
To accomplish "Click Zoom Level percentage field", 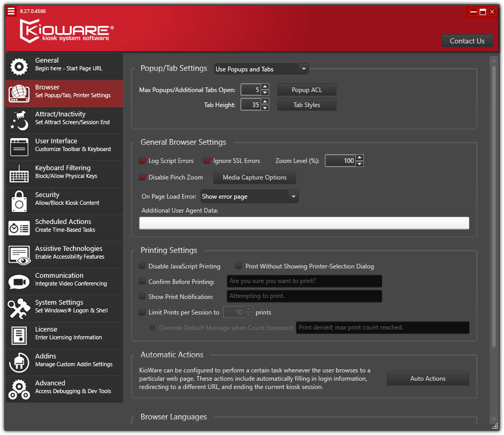I will [x=340, y=161].
